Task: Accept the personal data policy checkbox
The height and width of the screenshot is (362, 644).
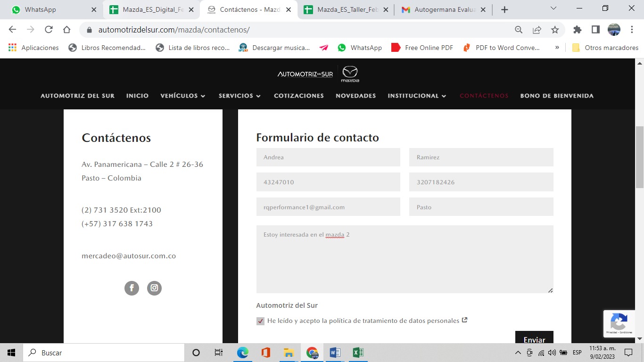Action: coord(260,321)
